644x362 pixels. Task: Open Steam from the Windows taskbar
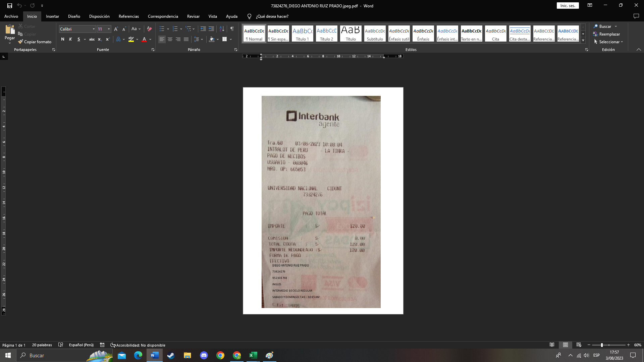[171, 355]
